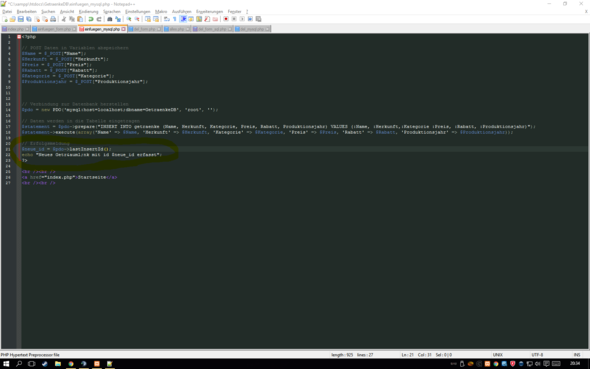Toggle word wrap in the toolbar
This screenshot has width=590, height=369.
point(167,19)
